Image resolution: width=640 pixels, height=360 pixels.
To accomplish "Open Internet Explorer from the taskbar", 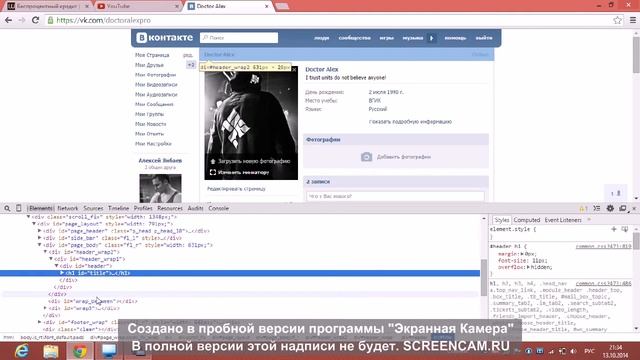I will click(x=21, y=351).
